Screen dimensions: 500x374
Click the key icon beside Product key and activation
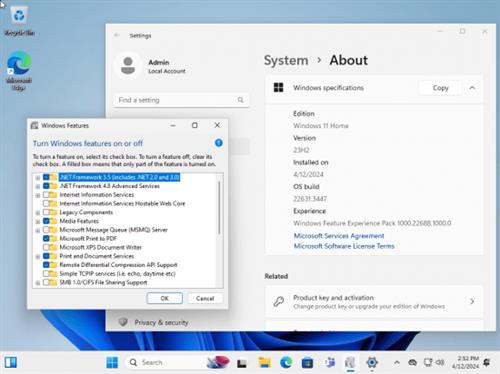(x=279, y=301)
